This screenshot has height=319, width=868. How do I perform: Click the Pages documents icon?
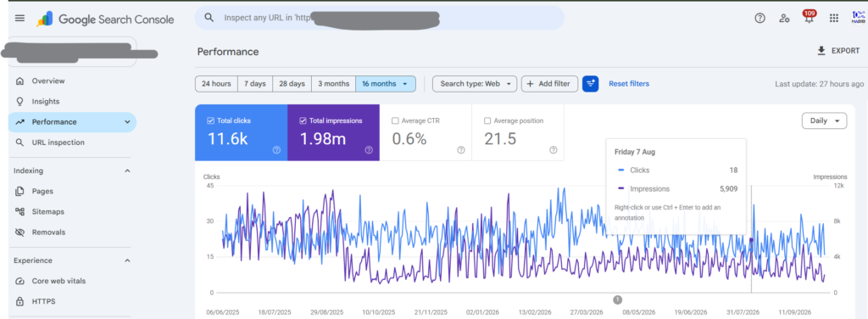tap(20, 191)
